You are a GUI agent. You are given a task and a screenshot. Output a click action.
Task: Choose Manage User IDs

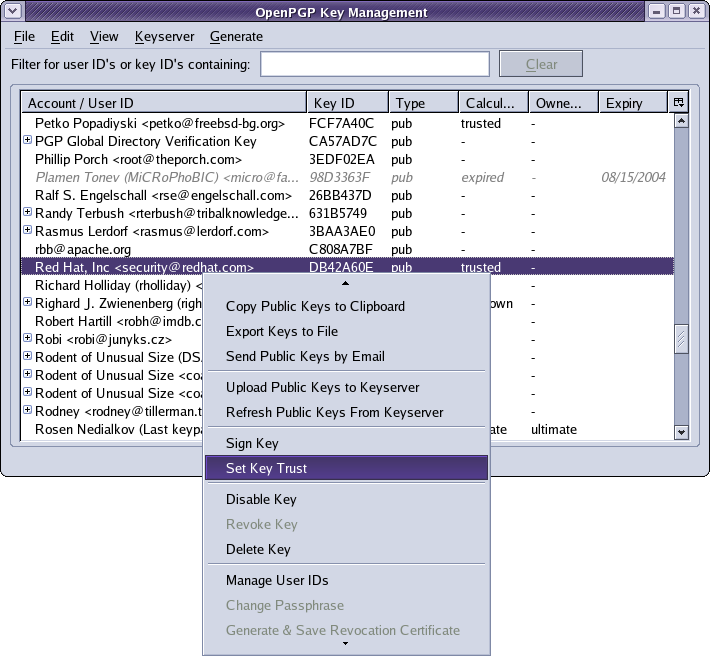(346, 580)
